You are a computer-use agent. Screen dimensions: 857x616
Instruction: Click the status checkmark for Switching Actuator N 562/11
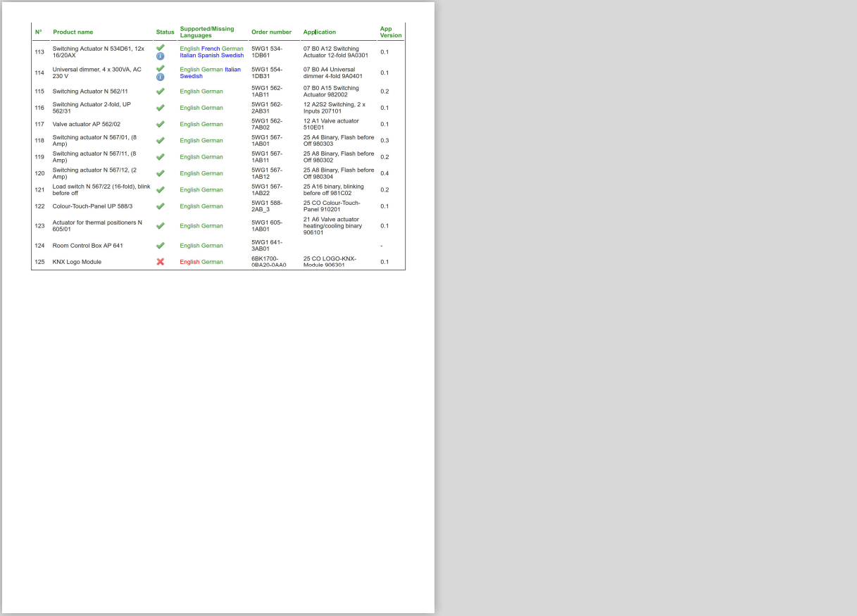(x=160, y=92)
